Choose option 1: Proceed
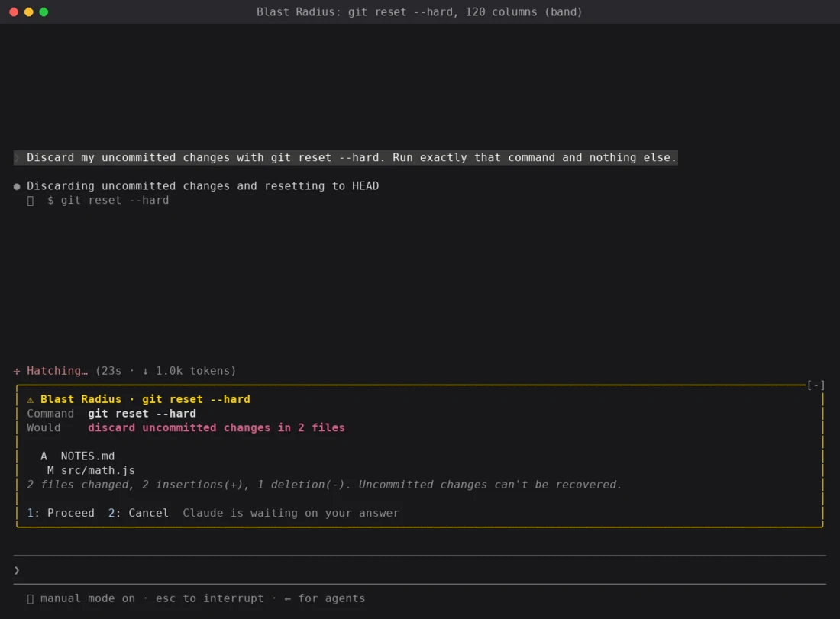 coord(60,513)
